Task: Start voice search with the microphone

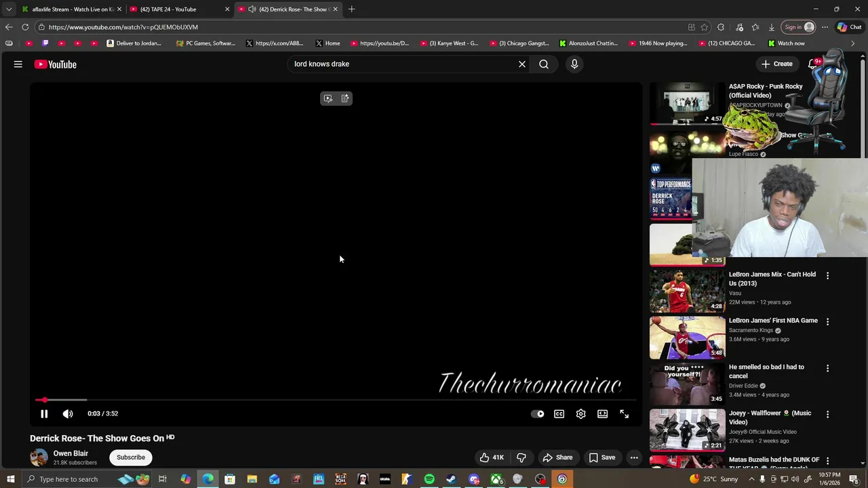Action: (574, 64)
